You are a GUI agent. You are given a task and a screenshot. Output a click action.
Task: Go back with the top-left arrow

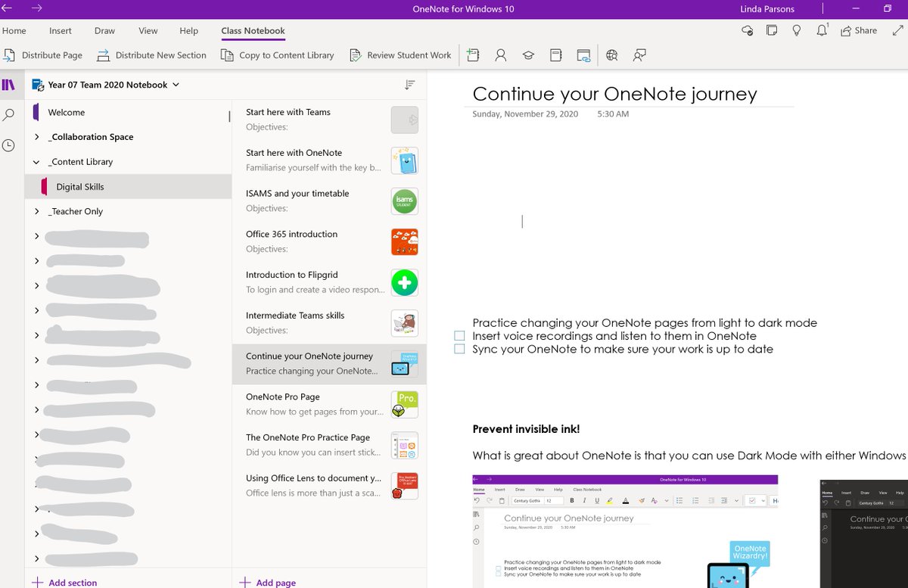coord(8,8)
